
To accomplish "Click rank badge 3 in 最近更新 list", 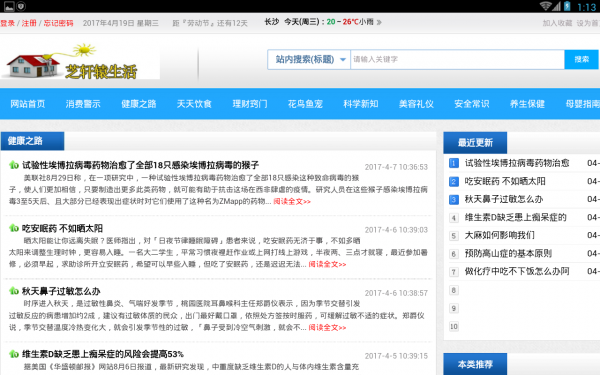I will point(453,199).
